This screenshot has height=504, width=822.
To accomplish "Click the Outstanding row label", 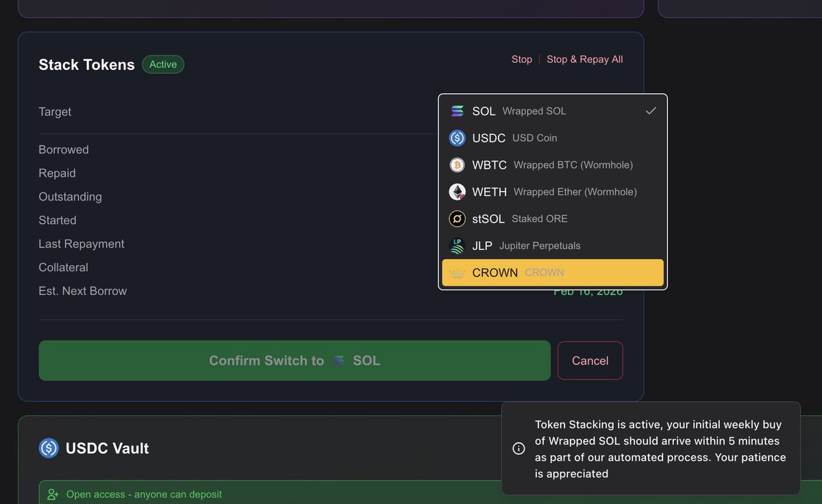I will 70,197.
